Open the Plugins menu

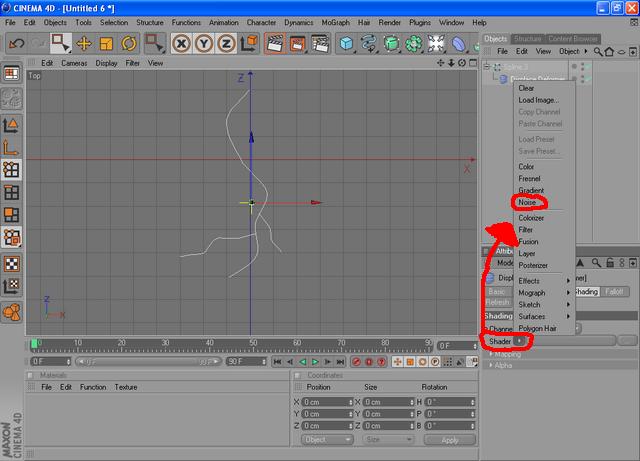point(420,22)
